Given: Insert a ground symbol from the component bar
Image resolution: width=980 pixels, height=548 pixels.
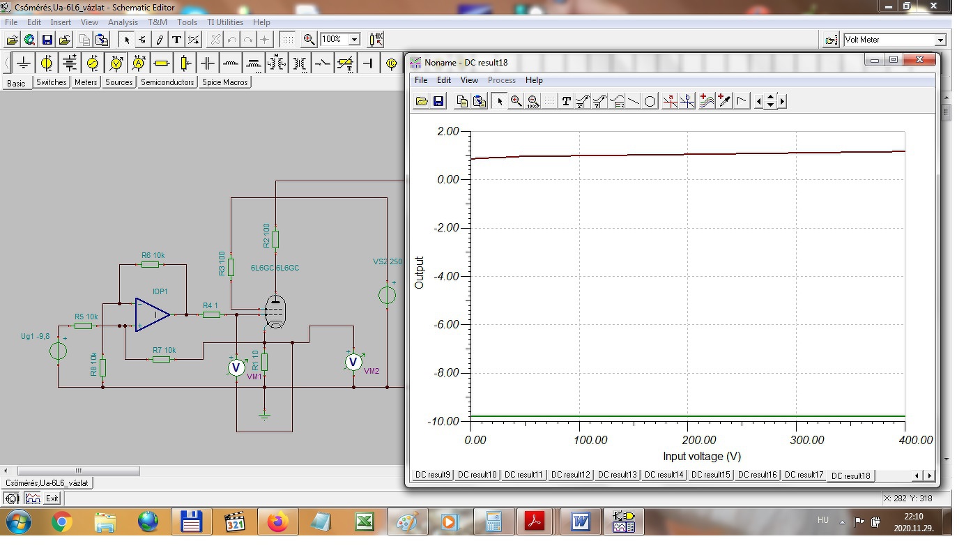Looking at the screenshot, I should point(24,63).
